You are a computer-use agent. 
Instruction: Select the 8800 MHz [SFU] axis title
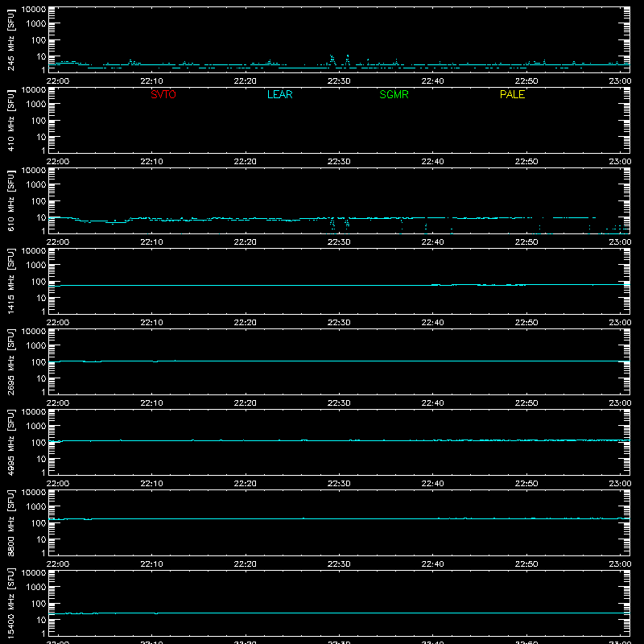coord(10,522)
